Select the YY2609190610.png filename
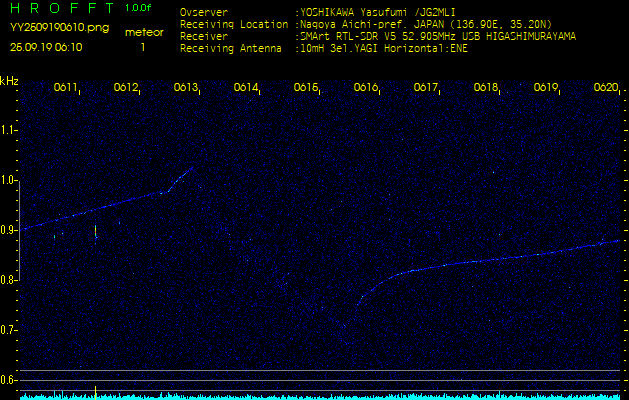The image size is (629, 400). (x=60, y=31)
